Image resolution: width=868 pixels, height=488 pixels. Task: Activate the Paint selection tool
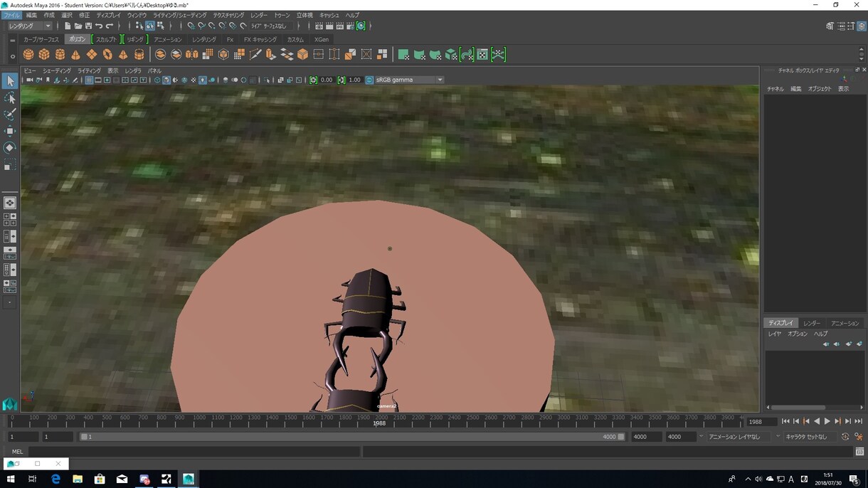click(10, 115)
